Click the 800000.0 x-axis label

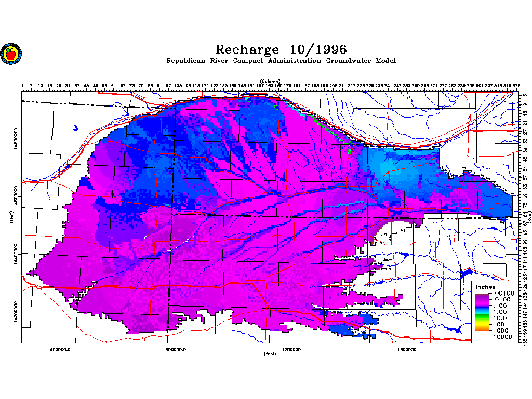[x=176, y=350]
